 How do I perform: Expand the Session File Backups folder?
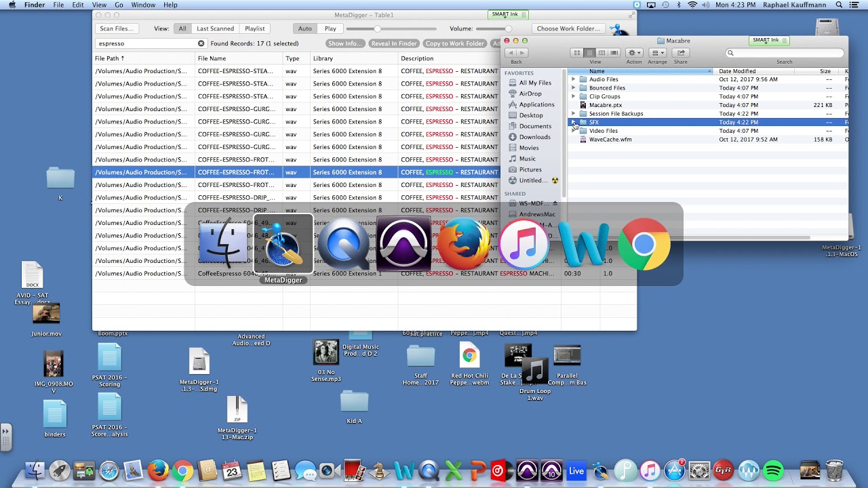pos(573,114)
